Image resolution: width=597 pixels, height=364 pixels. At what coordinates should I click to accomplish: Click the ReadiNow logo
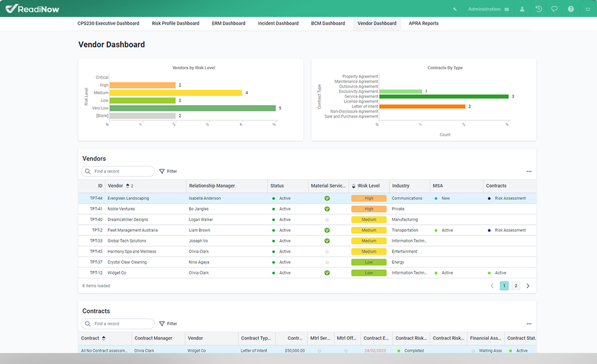click(x=33, y=9)
